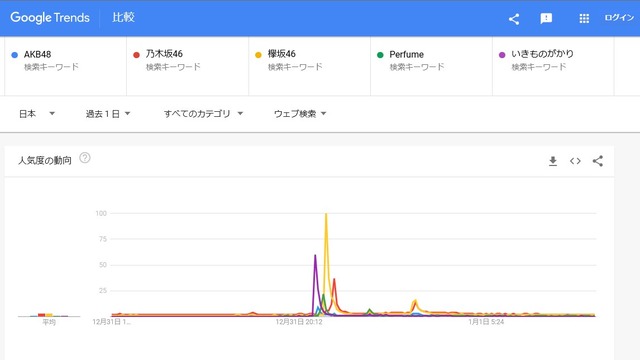Screen dimensions: 640x360
Task: Open the Google apps grid icon
Action: tap(584, 18)
